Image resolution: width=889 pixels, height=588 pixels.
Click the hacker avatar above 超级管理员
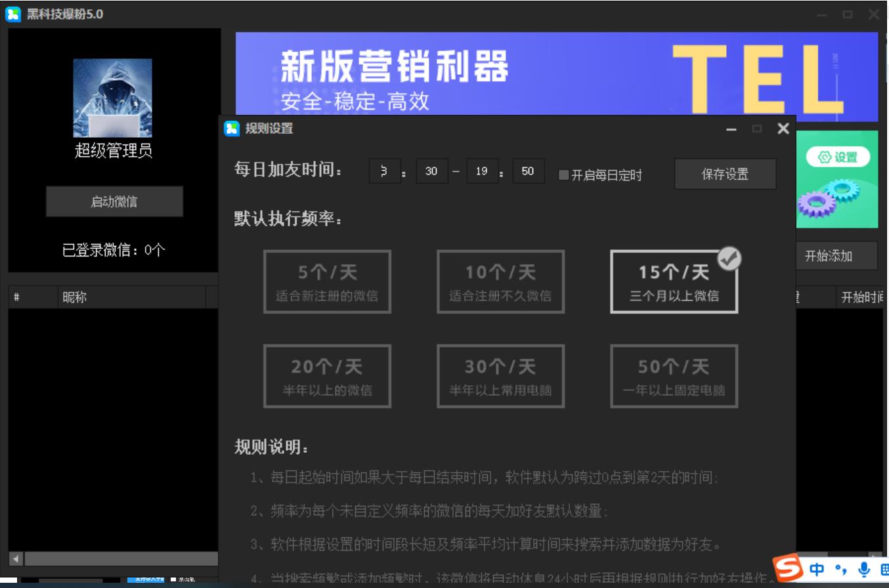(112, 98)
